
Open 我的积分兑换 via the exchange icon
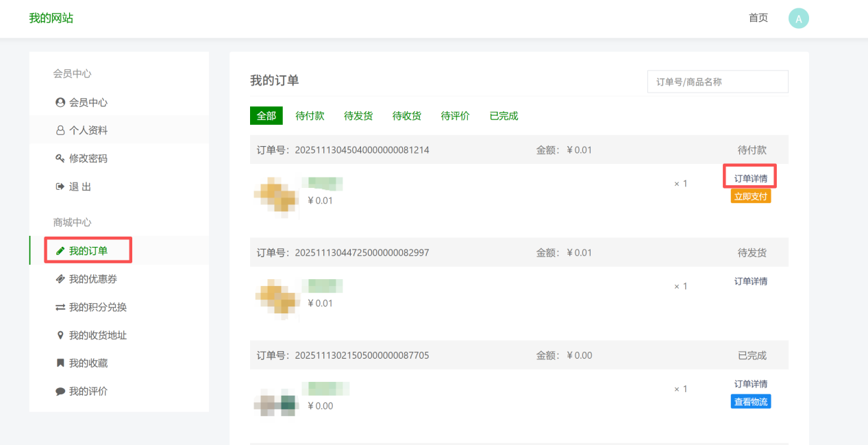tap(60, 307)
